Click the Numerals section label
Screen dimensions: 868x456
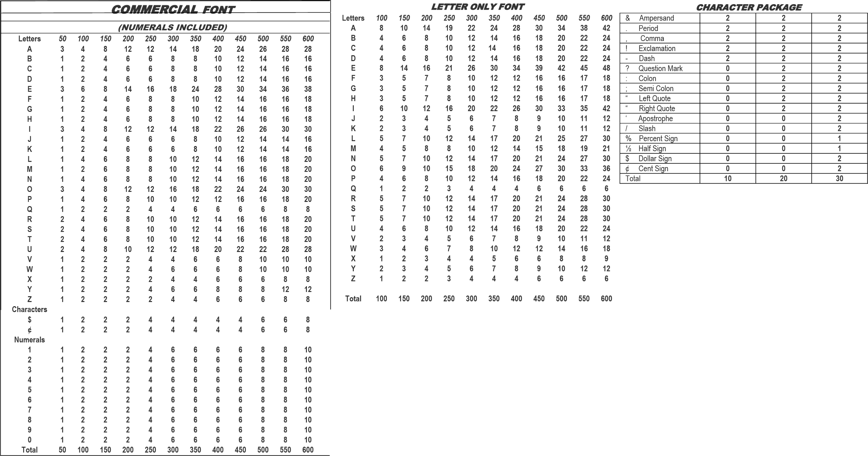pos(29,340)
